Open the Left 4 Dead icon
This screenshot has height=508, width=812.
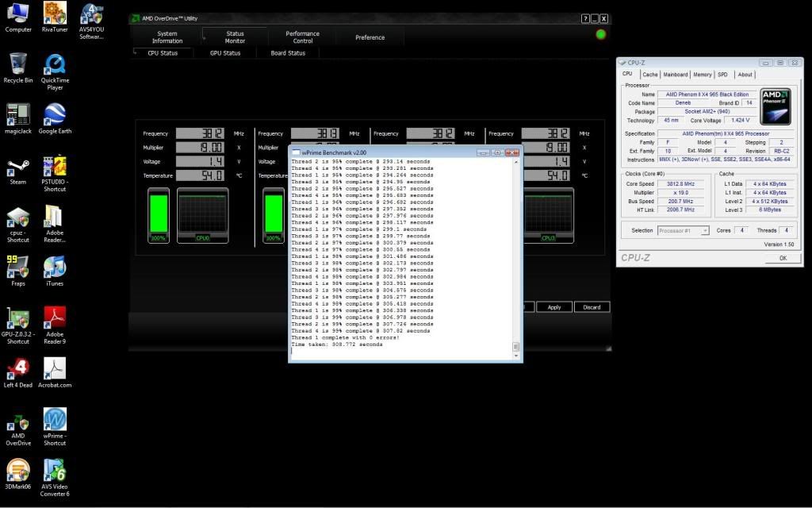tap(18, 373)
